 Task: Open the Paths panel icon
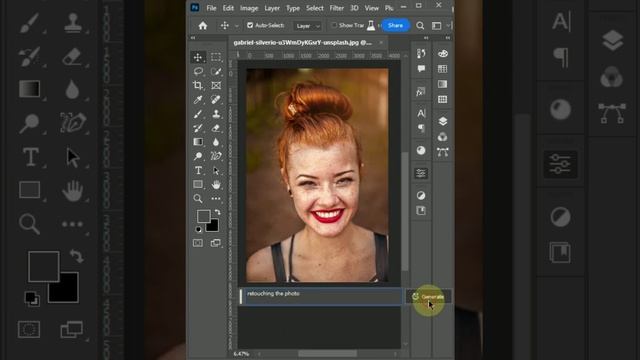pos(442,152)
